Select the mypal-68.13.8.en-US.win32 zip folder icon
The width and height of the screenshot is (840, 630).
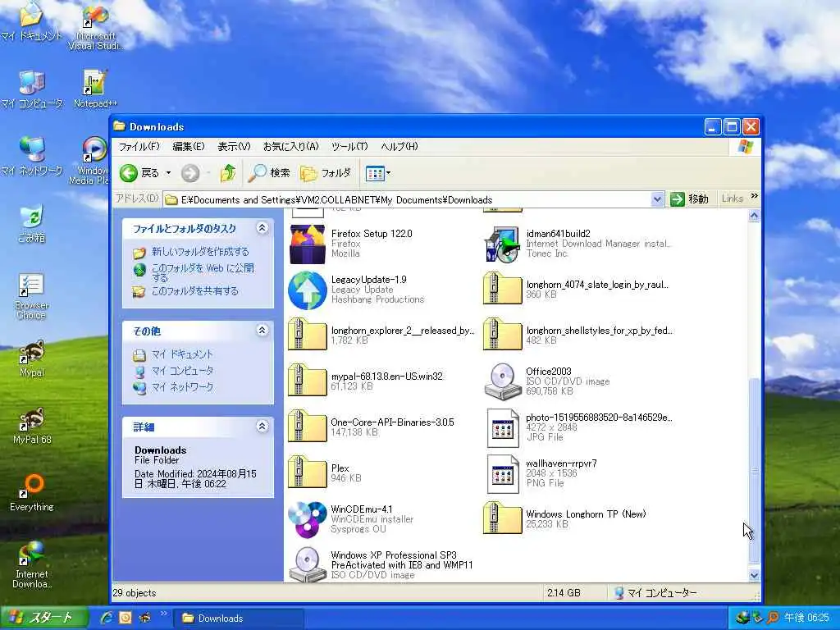(307, 380)
